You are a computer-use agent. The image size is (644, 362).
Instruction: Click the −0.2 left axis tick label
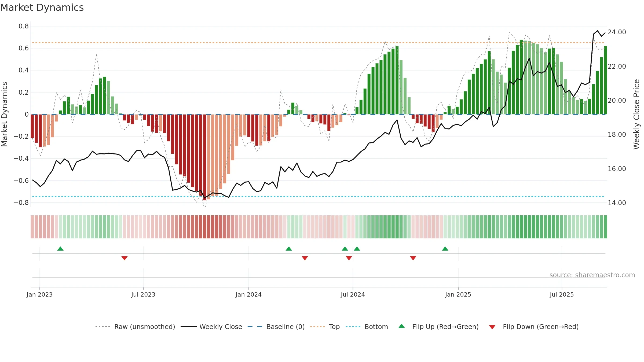tap(21, 136)
